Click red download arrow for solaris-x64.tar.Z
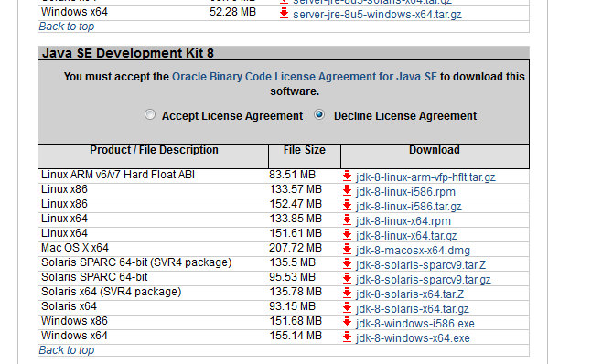The width and height of the screenshot is (602, 364). (x=347, y=293)
